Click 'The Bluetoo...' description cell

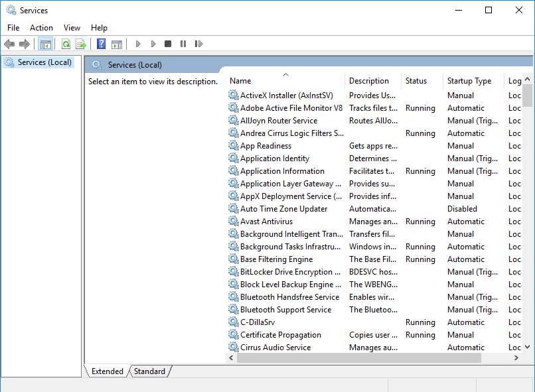coord(373,310)
